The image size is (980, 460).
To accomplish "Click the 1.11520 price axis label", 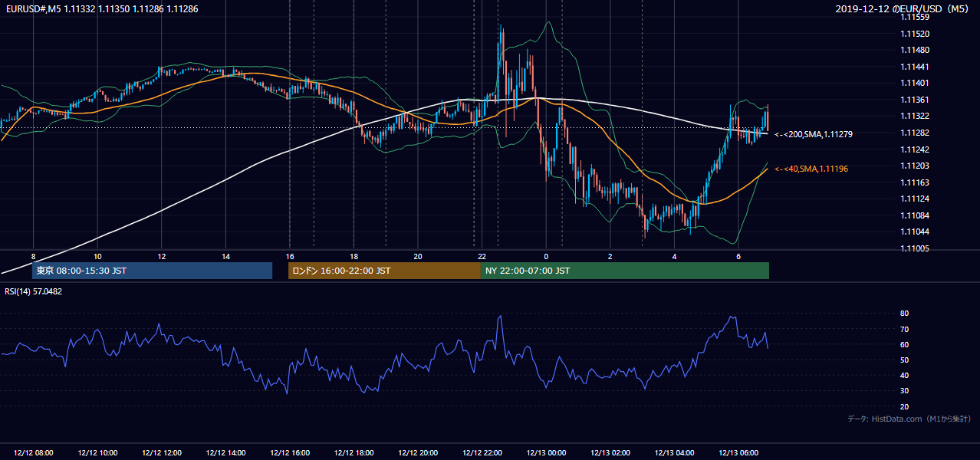I will click(916, 34).
